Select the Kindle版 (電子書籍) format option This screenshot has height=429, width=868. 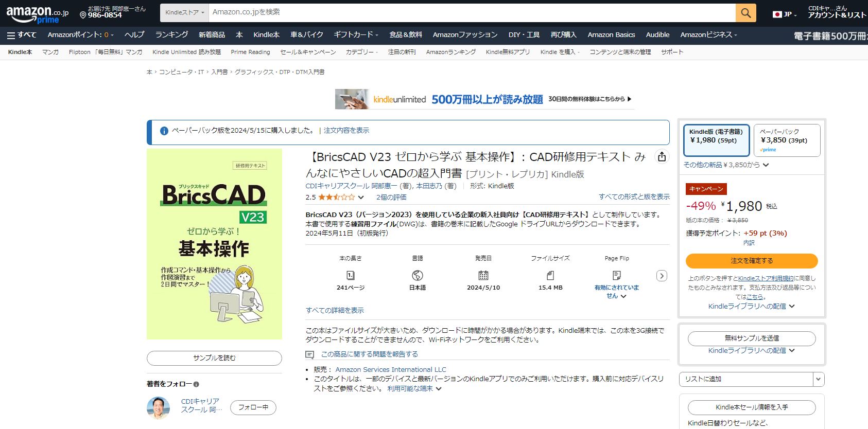pyautogui.click(x=716, y=140)
